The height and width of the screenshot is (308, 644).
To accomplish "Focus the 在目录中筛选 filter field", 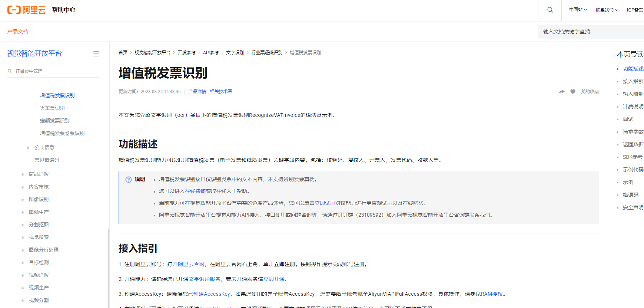I will coord(54,71).
